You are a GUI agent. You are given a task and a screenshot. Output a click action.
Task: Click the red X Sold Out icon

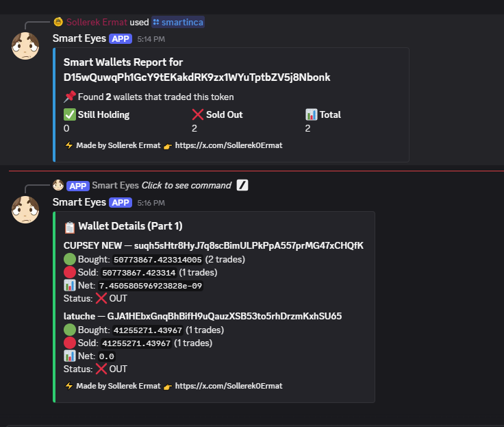[x=198, y=114]
